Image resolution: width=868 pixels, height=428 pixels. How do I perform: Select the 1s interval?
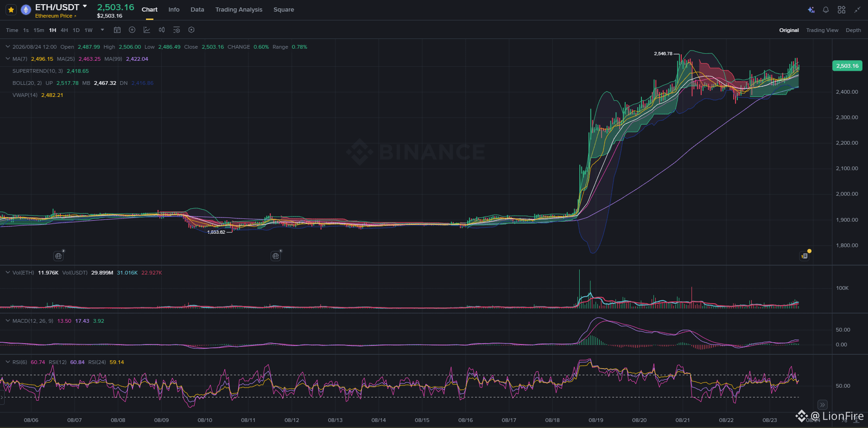click(26, 30)
